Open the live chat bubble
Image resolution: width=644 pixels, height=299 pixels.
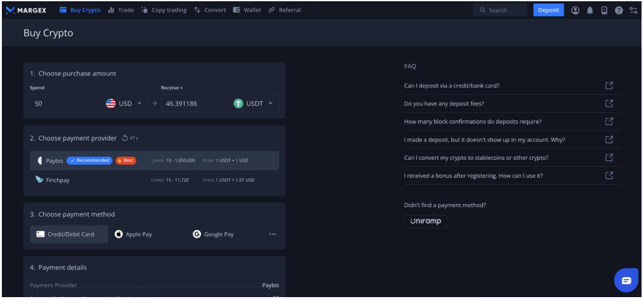(x=626, y=280)
